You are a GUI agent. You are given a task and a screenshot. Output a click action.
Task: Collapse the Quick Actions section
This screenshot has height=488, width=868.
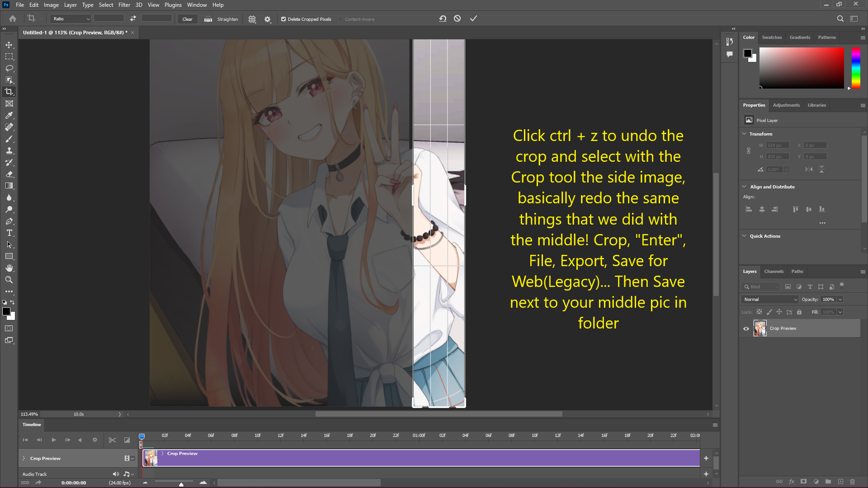[745, 236]
